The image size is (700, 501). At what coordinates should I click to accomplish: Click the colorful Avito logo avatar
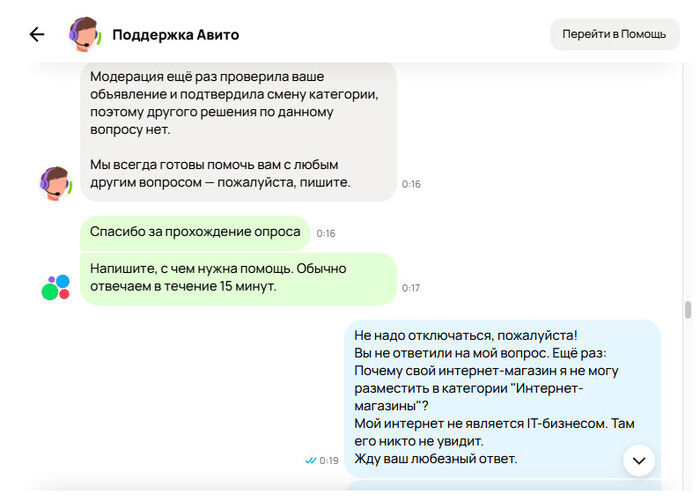(55, 288)
